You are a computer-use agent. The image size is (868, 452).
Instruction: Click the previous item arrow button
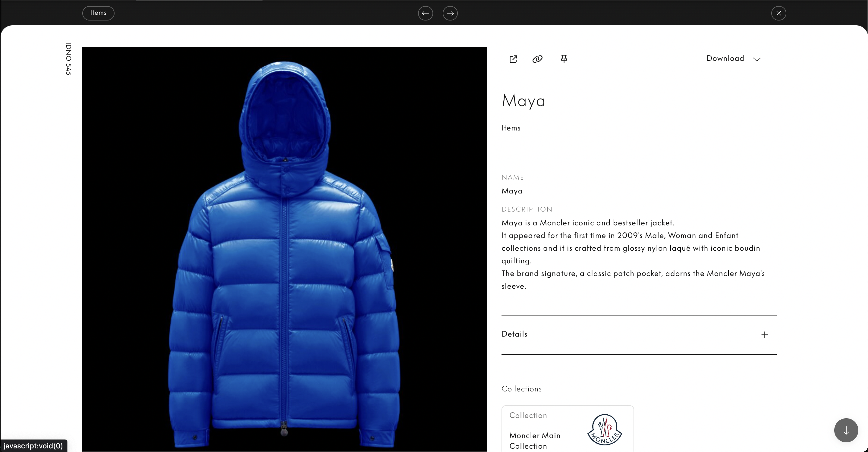425,13
